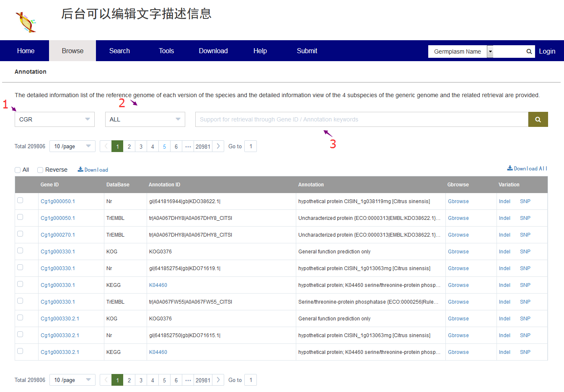Check the All checkbox
This screenshot has width=564, height=392.
point(18,170)
